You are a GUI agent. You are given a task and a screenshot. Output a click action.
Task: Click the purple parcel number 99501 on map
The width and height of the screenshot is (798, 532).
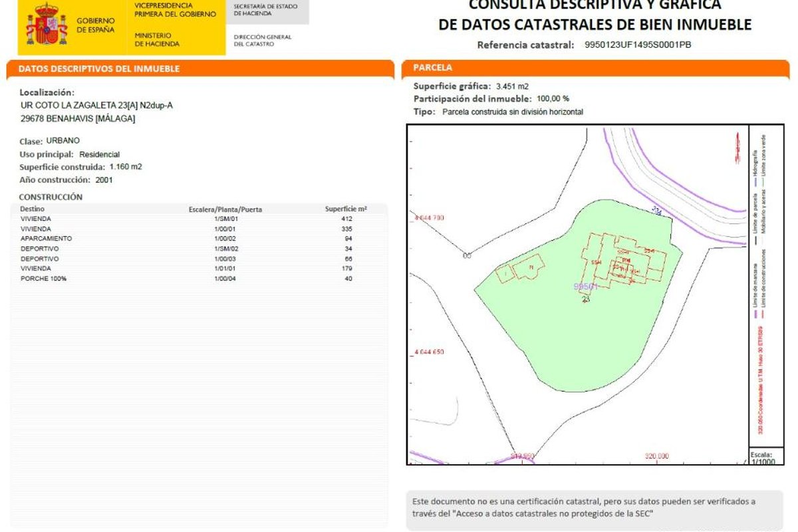586,286
